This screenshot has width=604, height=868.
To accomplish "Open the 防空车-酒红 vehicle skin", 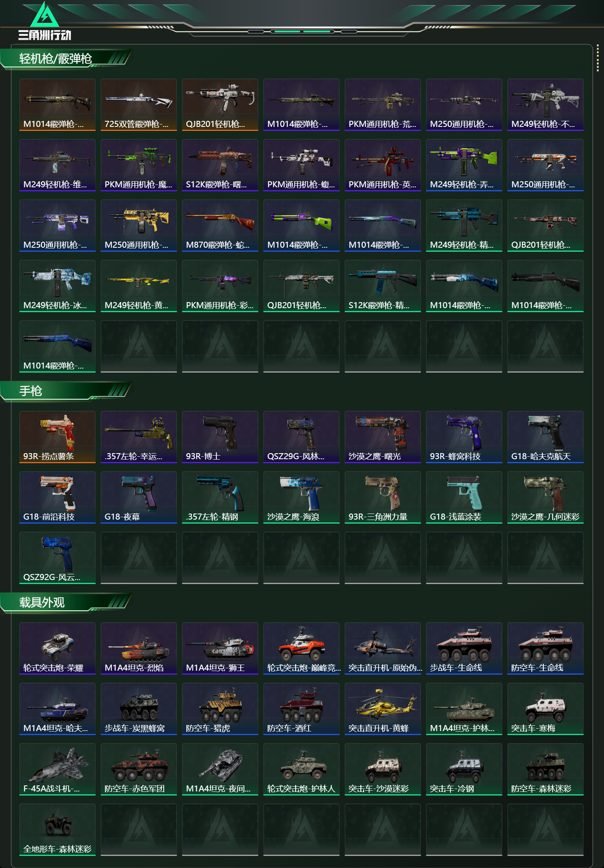I will 301,709.
